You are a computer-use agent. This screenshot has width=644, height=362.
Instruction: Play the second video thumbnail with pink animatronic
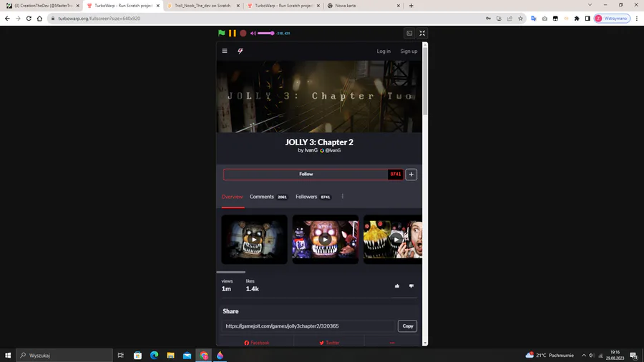click(x=326, y=239)
